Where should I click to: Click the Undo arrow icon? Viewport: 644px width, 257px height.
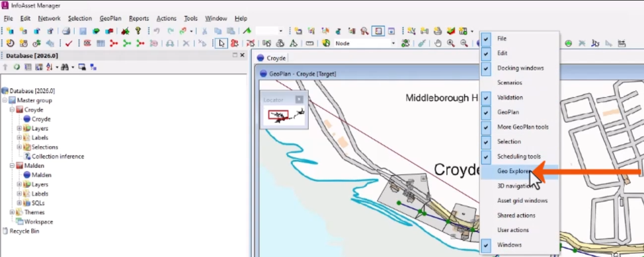point(157,31)
